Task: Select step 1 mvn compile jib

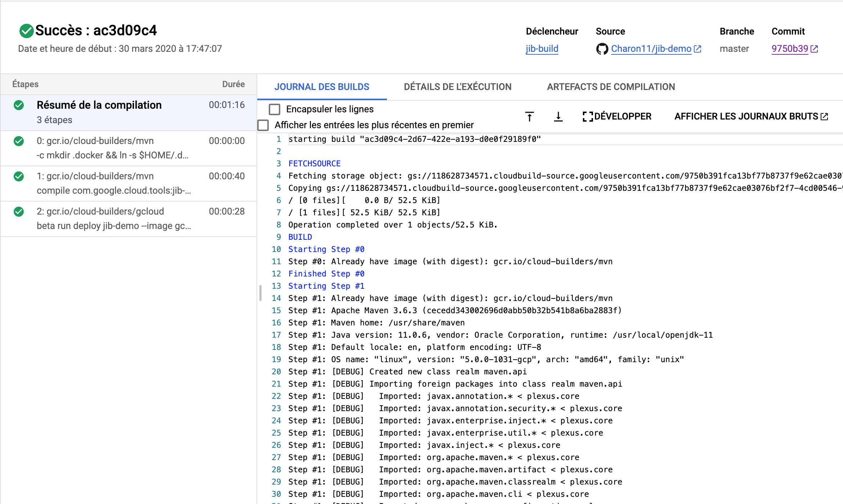Action: 128,183
